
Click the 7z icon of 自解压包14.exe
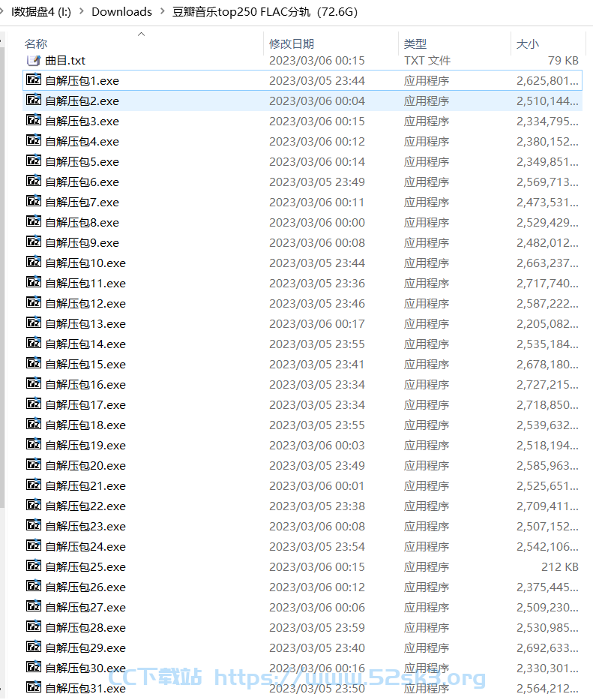[x=34, y=344]
